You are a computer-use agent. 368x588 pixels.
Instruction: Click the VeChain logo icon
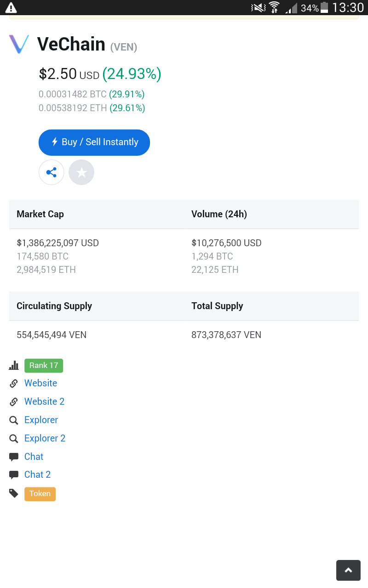(x=19, y=44)
